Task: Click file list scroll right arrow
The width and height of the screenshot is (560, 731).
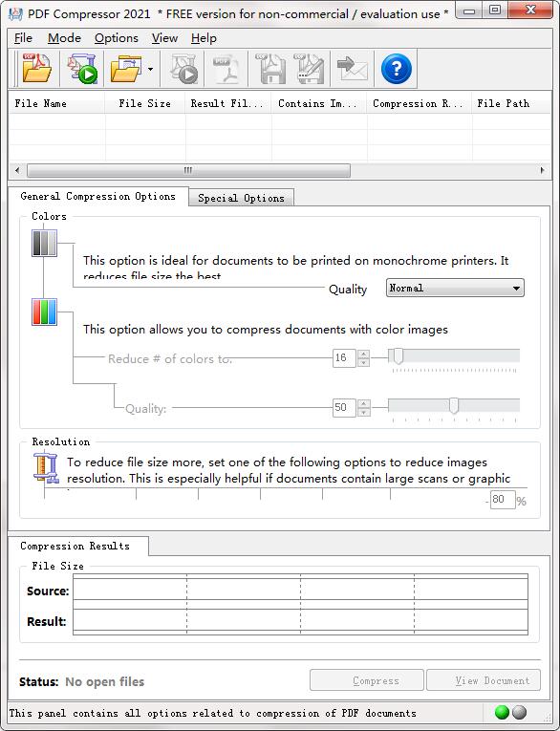Action: pos(542,170)
